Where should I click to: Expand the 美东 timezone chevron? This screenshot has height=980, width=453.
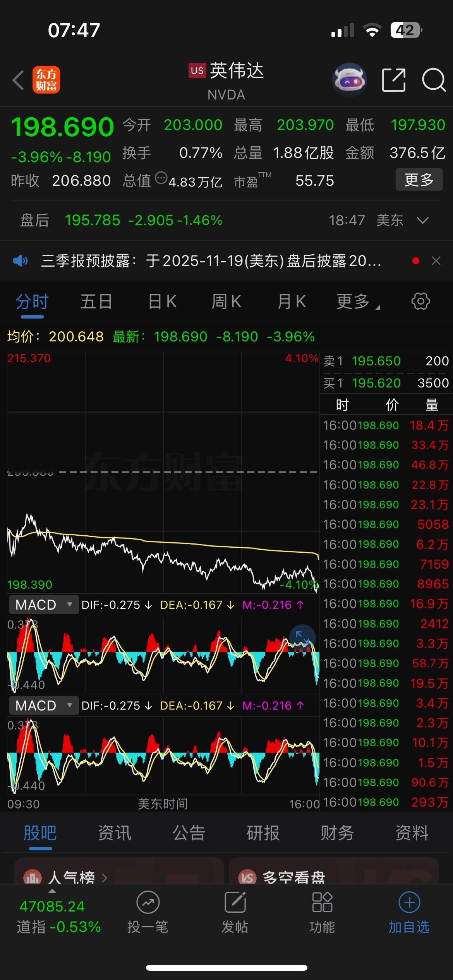[422, 220]
